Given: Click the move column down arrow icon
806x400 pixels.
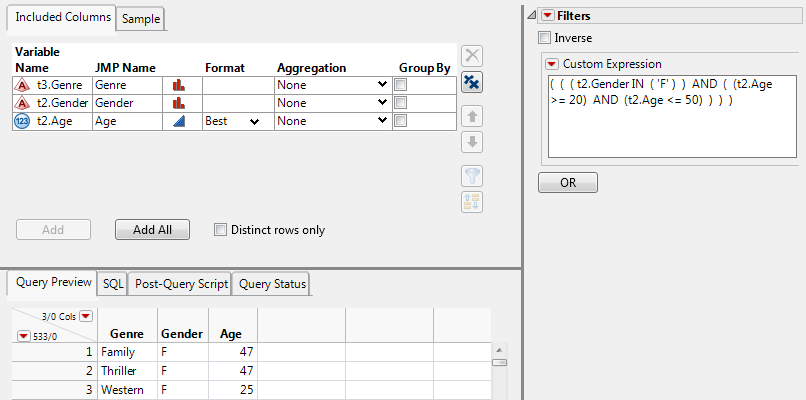Looking at the screenshot, I should click(472, 142).
